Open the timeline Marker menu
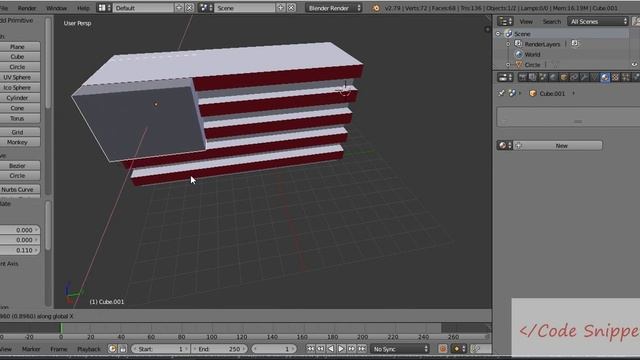The image size is (640, 360). click(31, 349)
